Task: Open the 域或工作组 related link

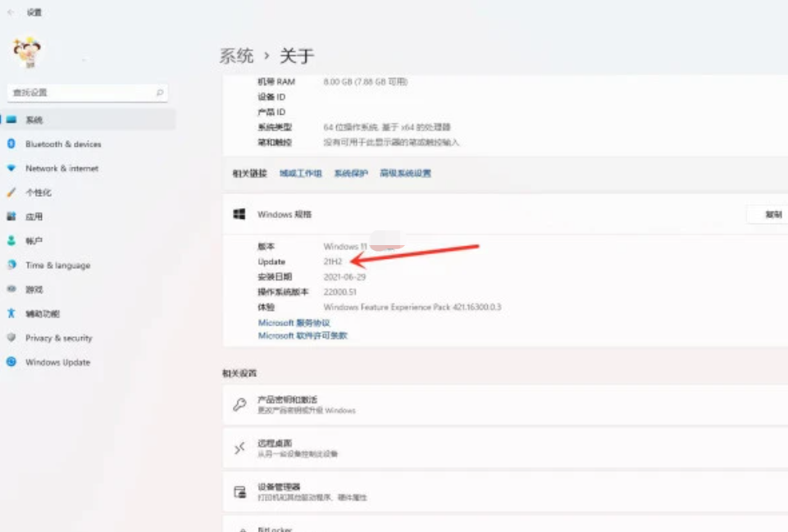Action: coord(301,173)
